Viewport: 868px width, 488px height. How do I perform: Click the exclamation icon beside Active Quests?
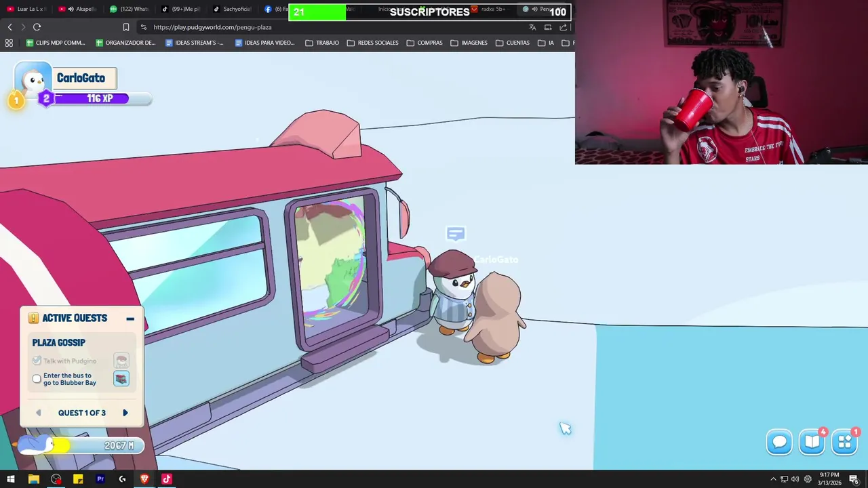pyautogui.click(x=33, y=318)
